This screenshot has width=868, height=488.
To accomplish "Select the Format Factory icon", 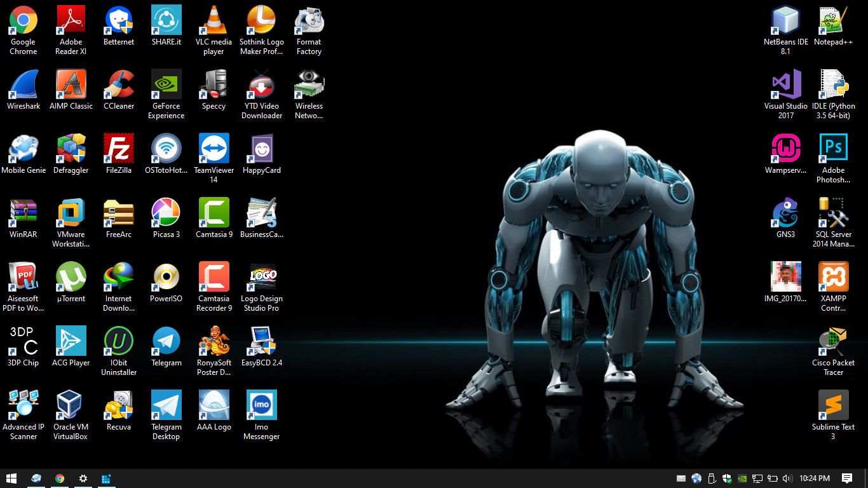I will click(309, 20).
